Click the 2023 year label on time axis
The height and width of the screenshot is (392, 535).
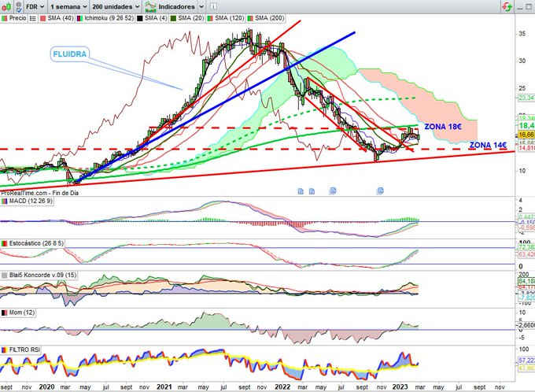(x=400, y=386)
